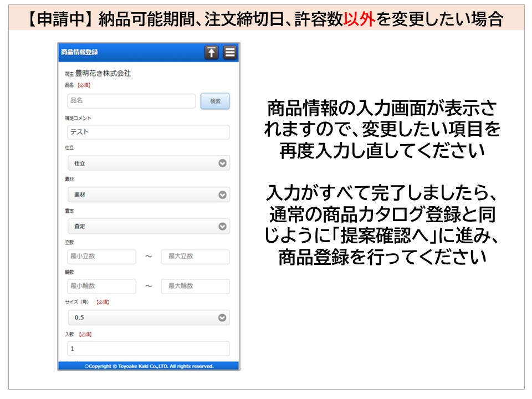Open the サイズ dropdown showing 0.5

point(147,318)
